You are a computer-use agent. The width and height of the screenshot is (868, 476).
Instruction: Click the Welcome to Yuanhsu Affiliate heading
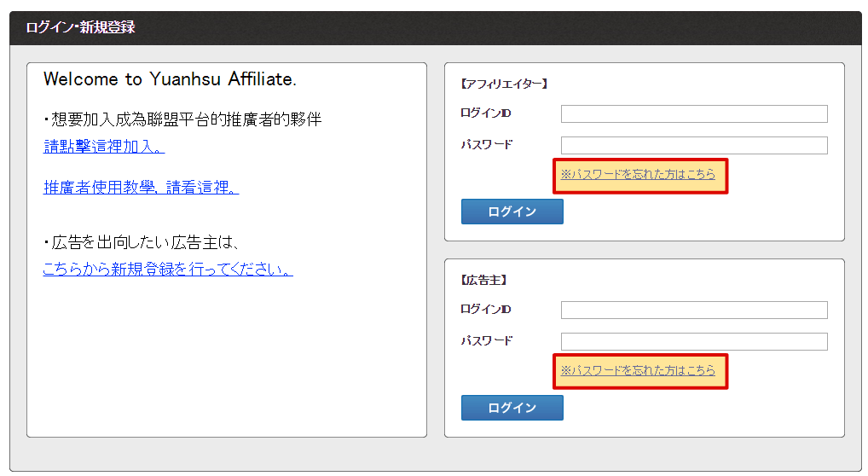(x=170, y=79)
